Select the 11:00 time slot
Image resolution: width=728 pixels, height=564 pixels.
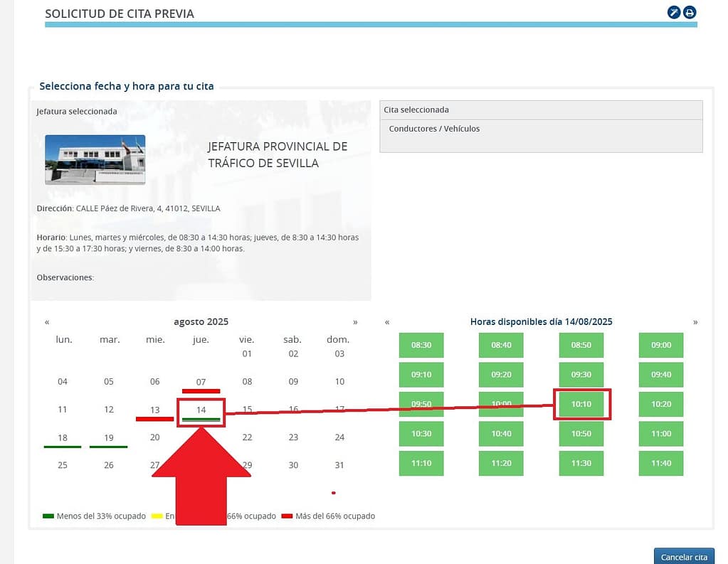pyautogui.click(x=660, y=434)
